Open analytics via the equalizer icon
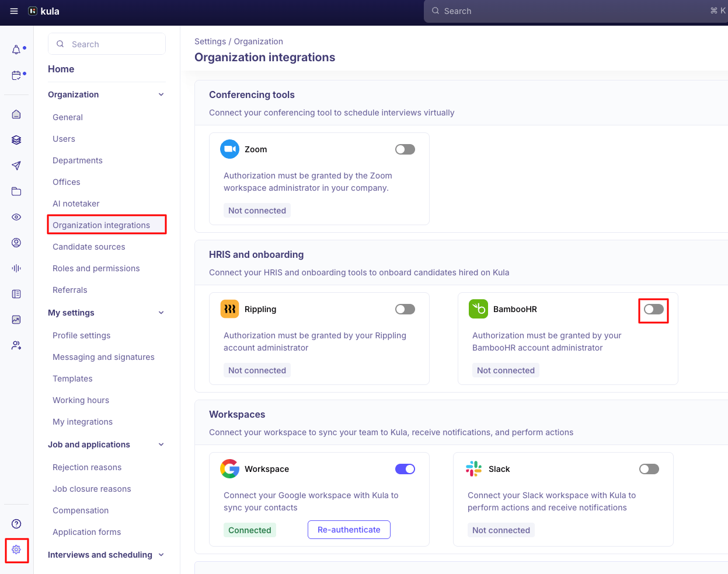This screenshot has width=728, height=574. pyautogui.click(x=16, y=268)
